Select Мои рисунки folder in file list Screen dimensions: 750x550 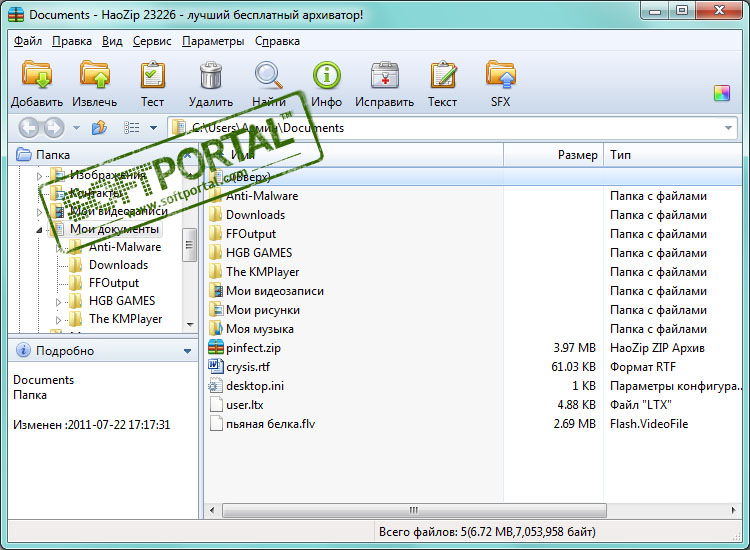pos(263,310)
